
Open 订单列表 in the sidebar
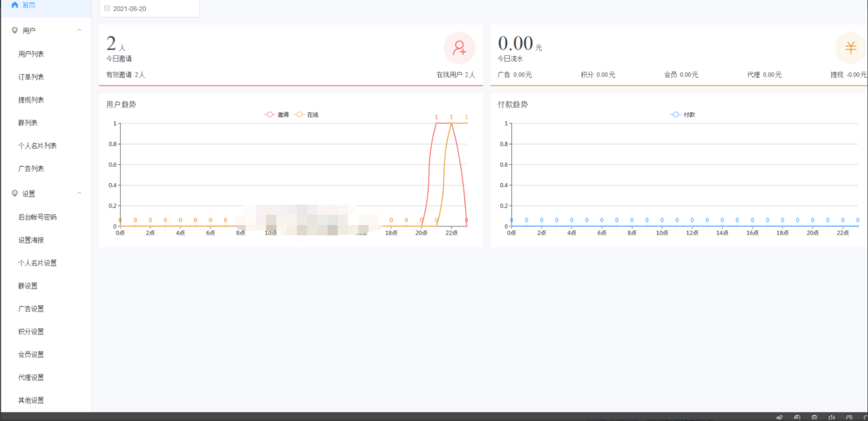tap(31, 77)
